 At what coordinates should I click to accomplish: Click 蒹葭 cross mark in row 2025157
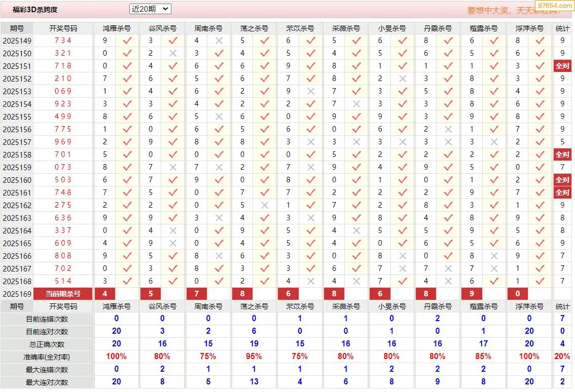click(x=494, y=142)
